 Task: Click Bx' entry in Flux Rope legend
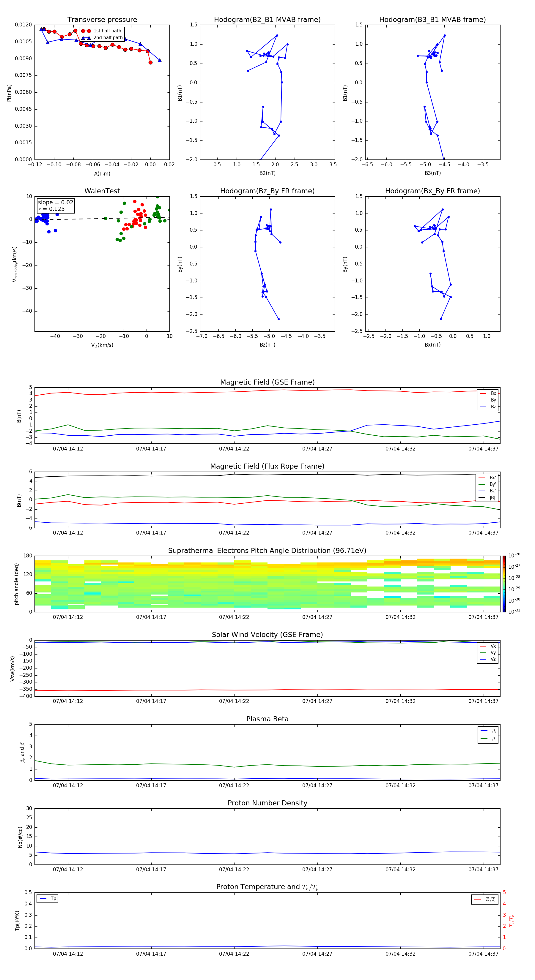point(487,478)
